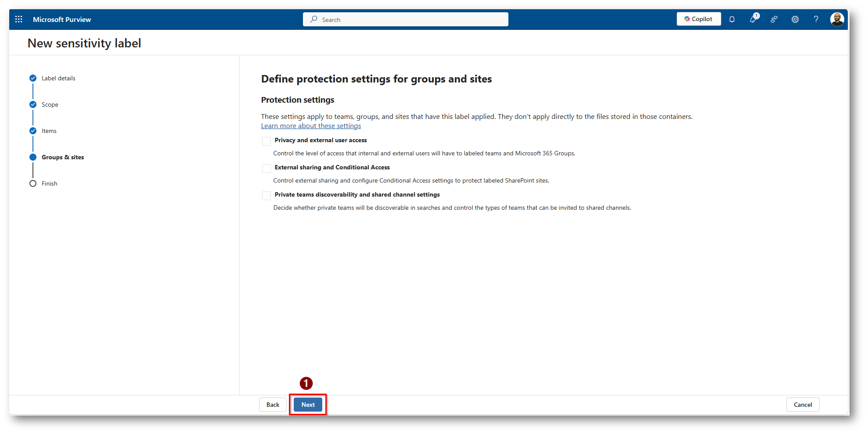Select the Groups & sites step
Screen dimensions: 868x434
pyautogui.click(x=62, y=157)
